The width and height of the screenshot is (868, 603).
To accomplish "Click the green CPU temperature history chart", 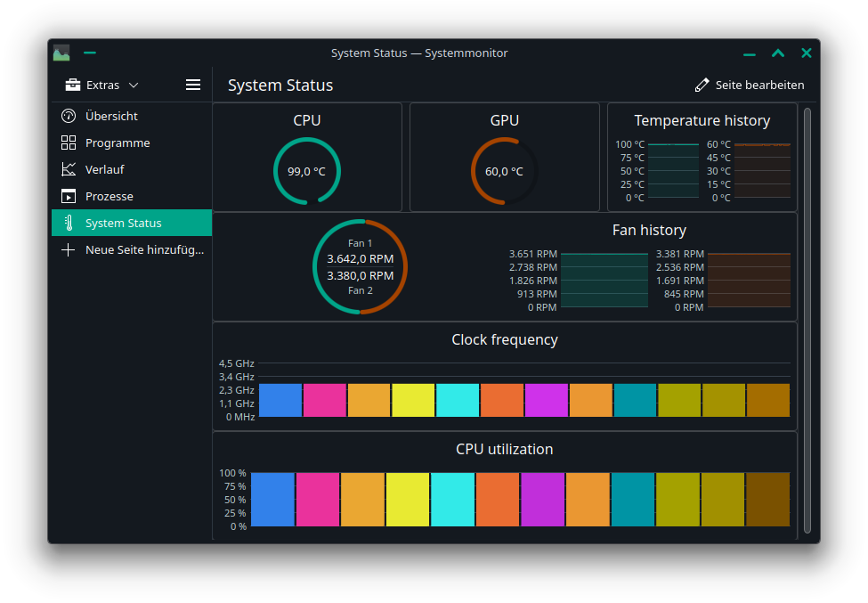I will pos(673,170).
